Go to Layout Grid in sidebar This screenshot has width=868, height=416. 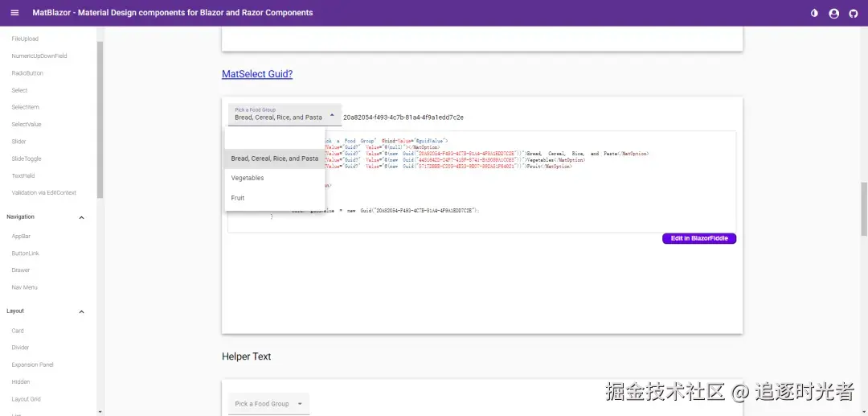pos(26,399)
